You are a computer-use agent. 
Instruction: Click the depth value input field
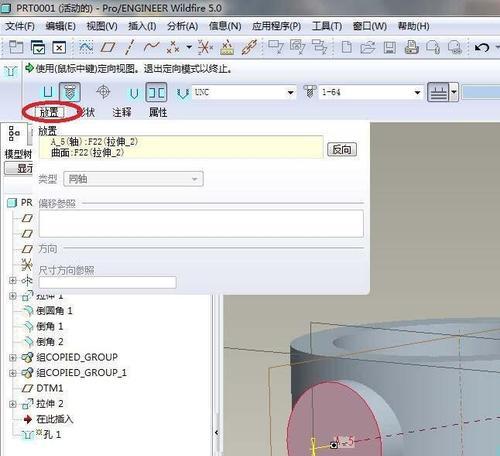point(481,92)
